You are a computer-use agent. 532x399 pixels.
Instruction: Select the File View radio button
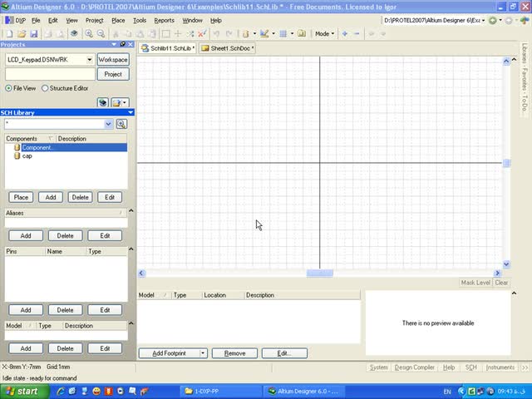pyautogui.click(x=9, y=87)
